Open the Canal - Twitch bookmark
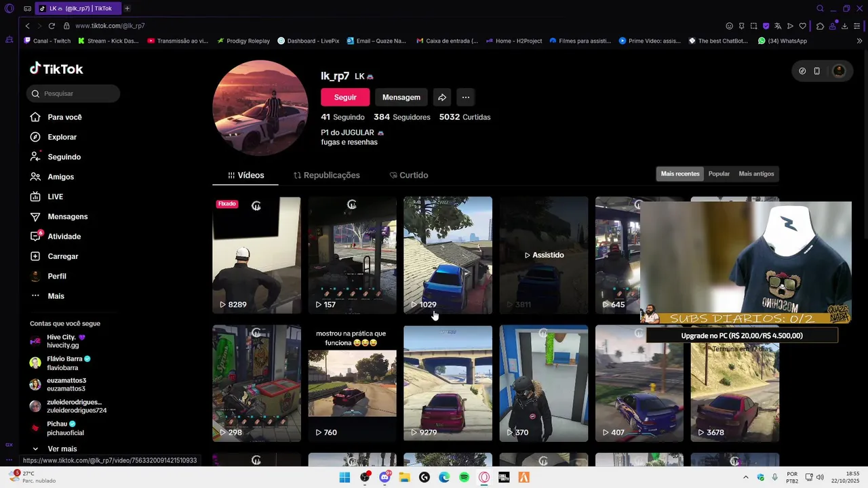Screen dimensions: 868x488 click(x=47, y=41)
